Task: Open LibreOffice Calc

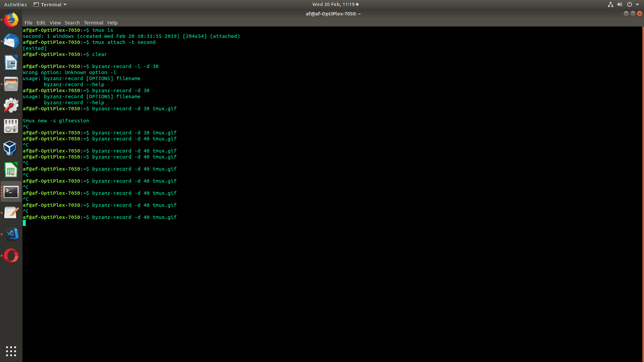Action: 11,170
